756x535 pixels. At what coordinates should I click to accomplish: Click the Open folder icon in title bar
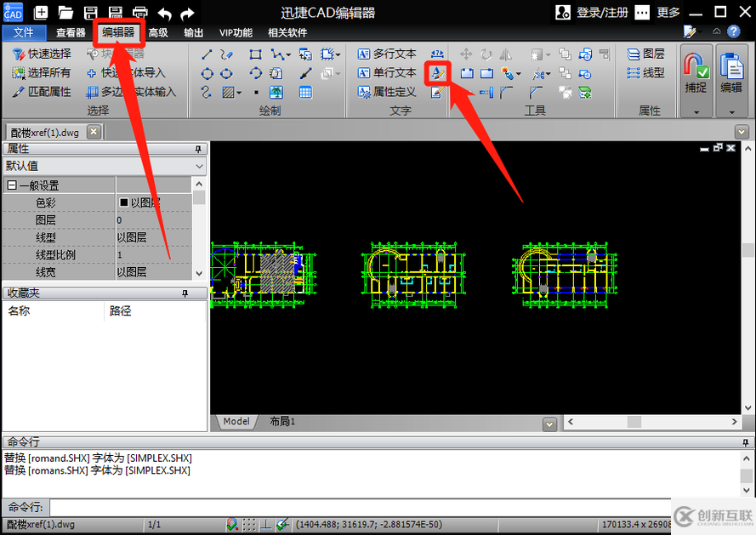coord(65,13)
